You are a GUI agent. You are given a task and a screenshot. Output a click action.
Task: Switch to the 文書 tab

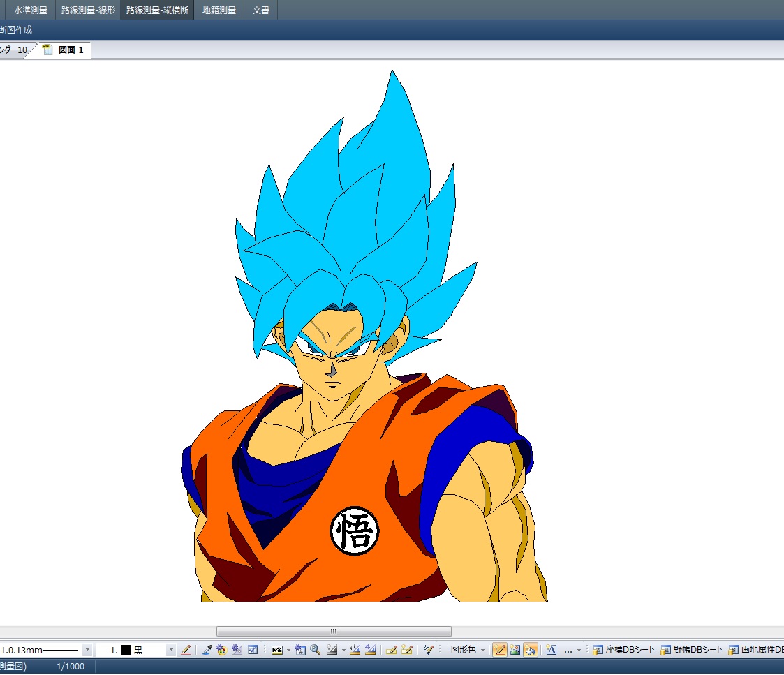260,10
